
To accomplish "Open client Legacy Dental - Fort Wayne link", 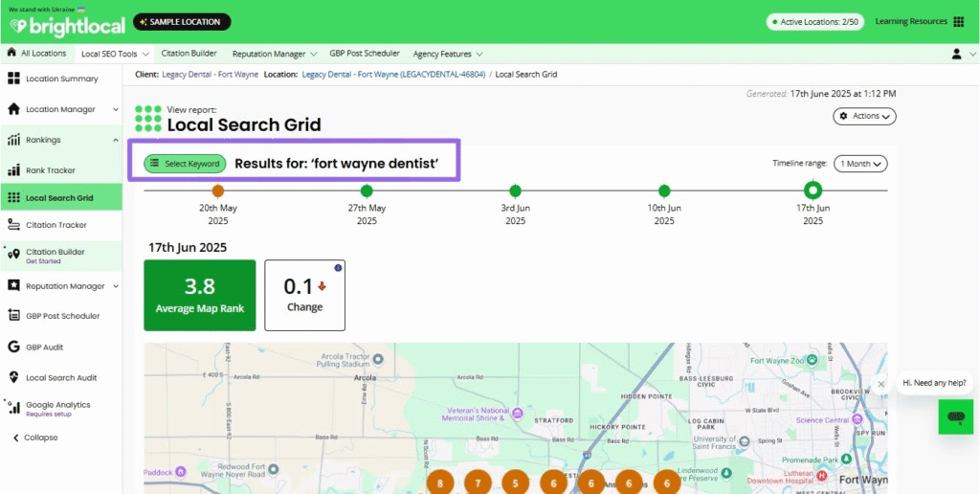I will pos(210,75).
